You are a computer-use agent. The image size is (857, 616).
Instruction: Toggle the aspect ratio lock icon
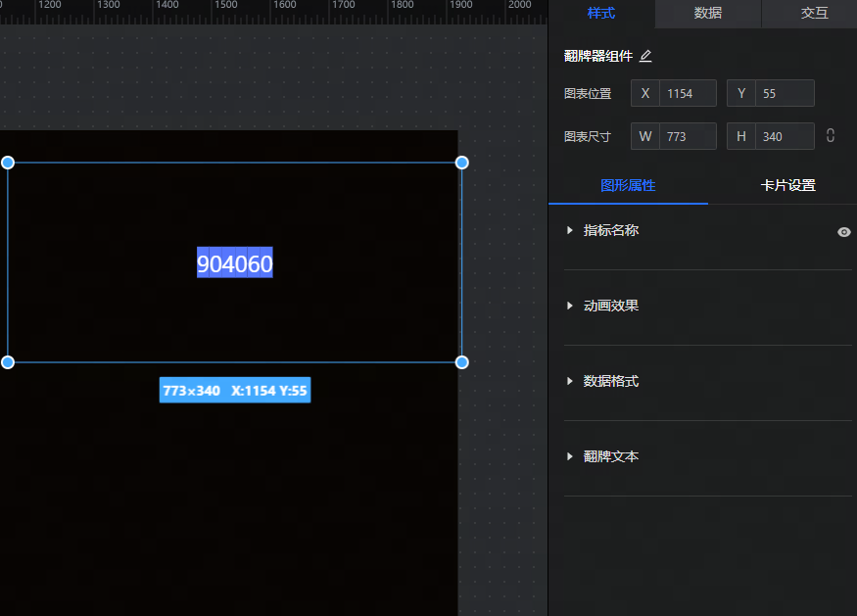click(831, 136)
